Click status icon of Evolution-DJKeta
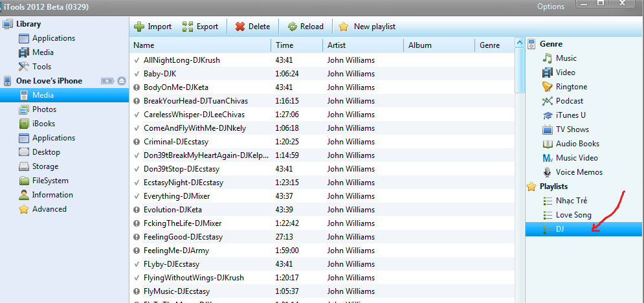 (x=137, y=210)
